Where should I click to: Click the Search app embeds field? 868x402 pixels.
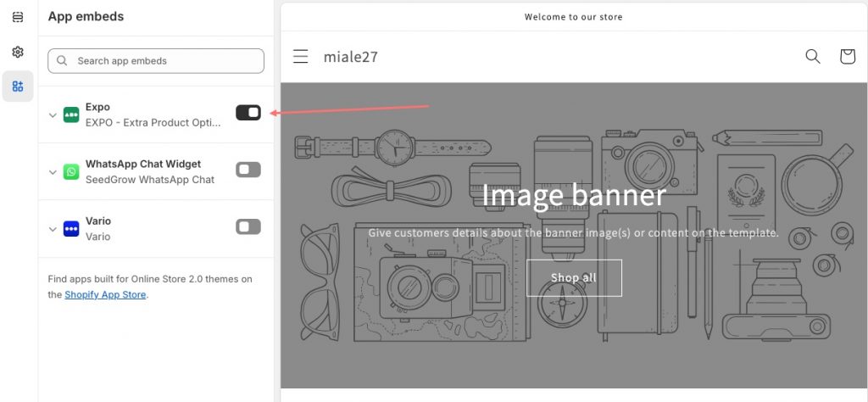point(156,61)
